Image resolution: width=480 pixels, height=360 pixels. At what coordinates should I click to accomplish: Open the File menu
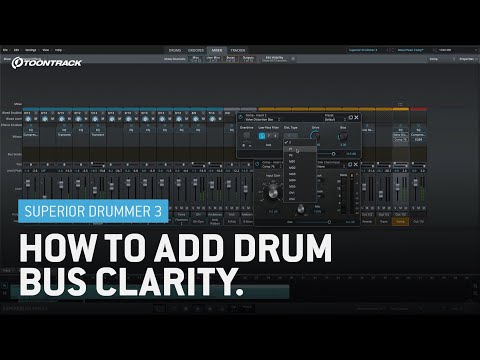point(5,50)
